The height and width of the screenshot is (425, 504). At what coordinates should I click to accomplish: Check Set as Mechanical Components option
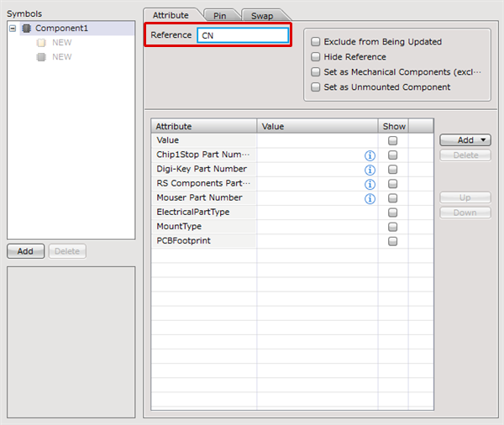316,72
